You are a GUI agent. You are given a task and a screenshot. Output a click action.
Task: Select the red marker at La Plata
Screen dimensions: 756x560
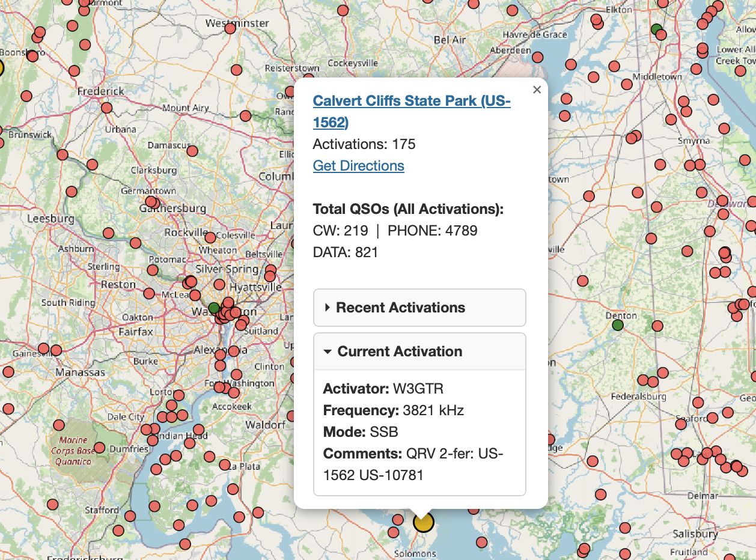225,465
